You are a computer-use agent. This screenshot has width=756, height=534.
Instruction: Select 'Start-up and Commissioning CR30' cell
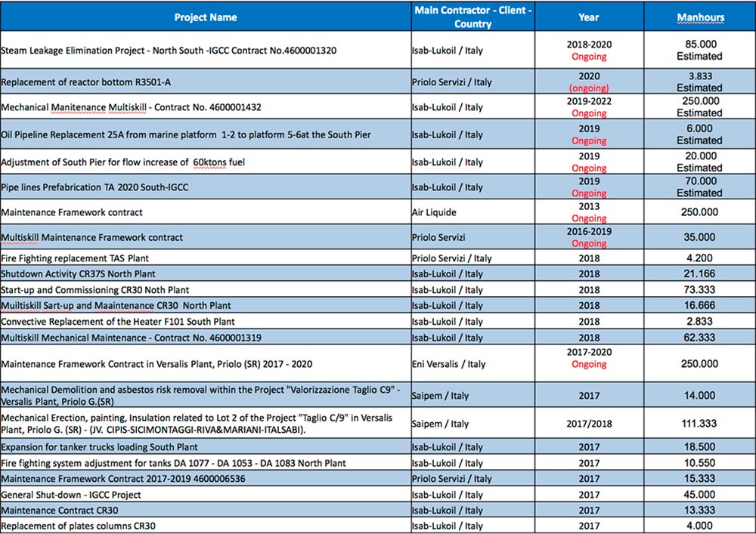pyautogui.click(x=206, y=289)
